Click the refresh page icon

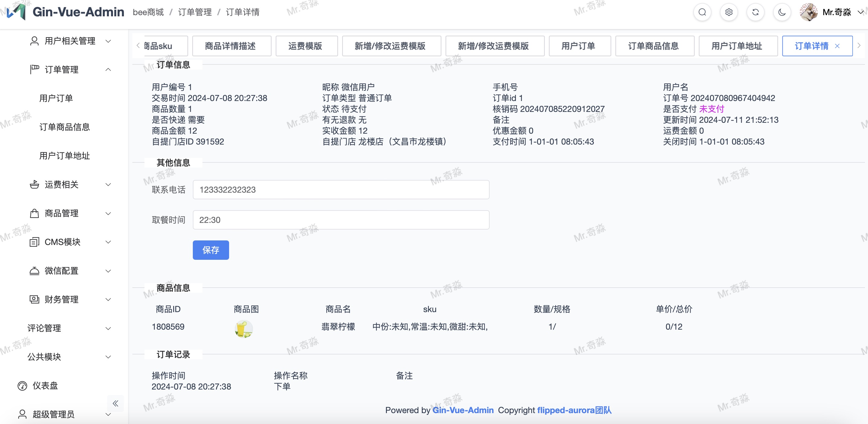[756, 12]
